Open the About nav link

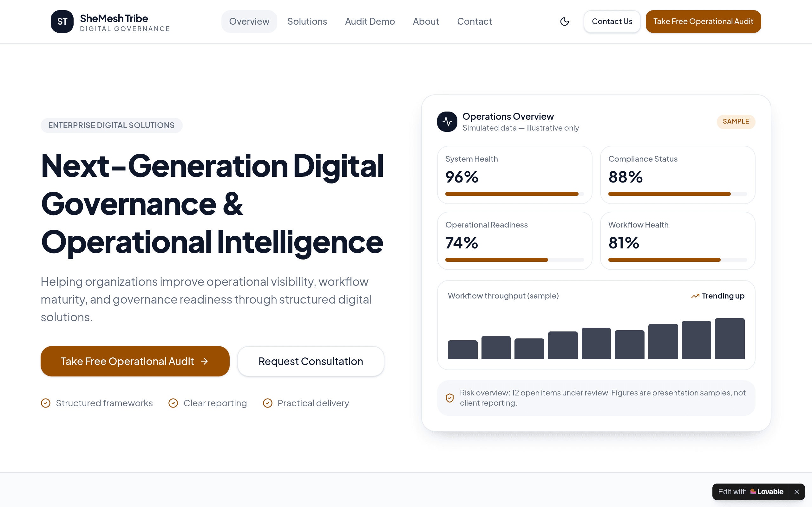pyautogui.click(x=426, y=22)
